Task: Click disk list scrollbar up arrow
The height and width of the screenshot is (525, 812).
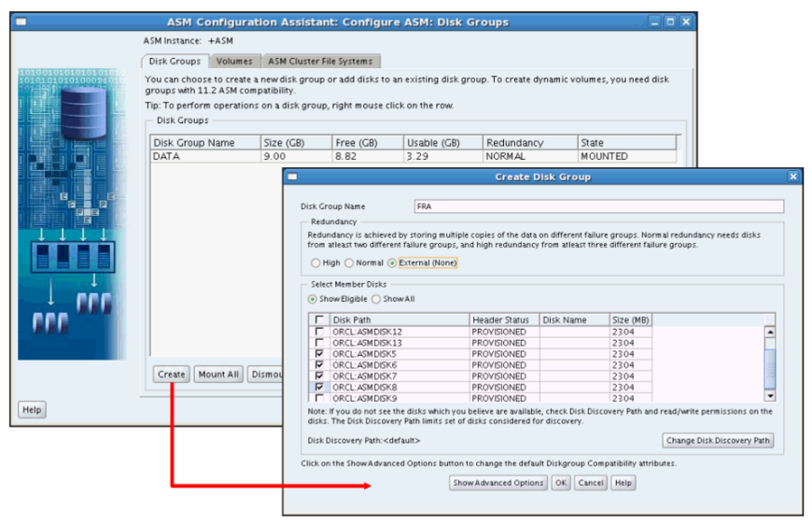Action: (x=770, y=332)
